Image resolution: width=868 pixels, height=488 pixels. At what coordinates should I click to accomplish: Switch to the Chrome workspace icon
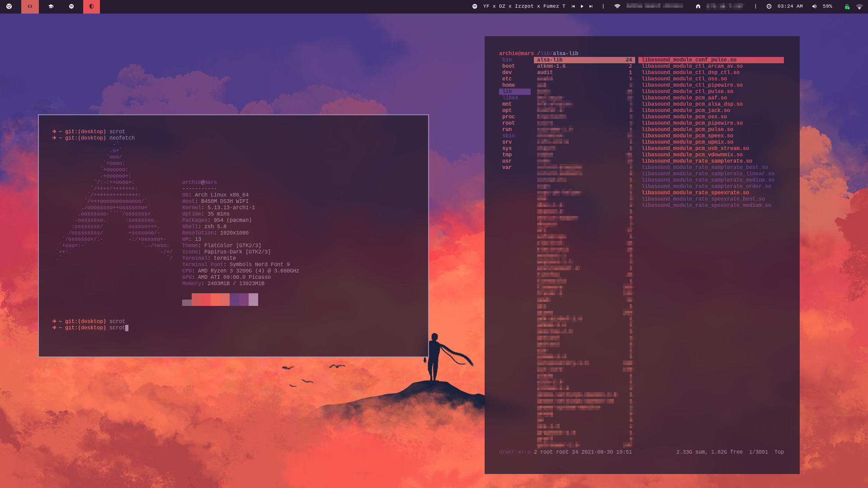tap(9, 6)
